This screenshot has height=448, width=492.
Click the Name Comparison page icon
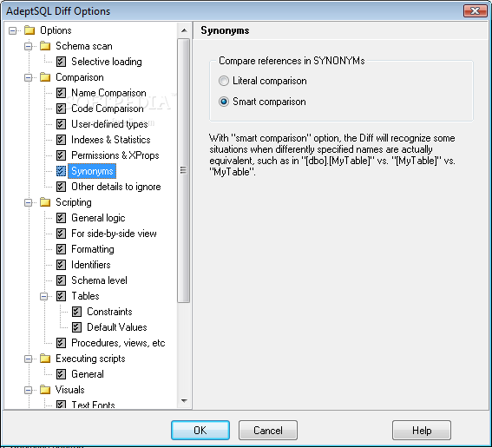(x=61, y=93)
